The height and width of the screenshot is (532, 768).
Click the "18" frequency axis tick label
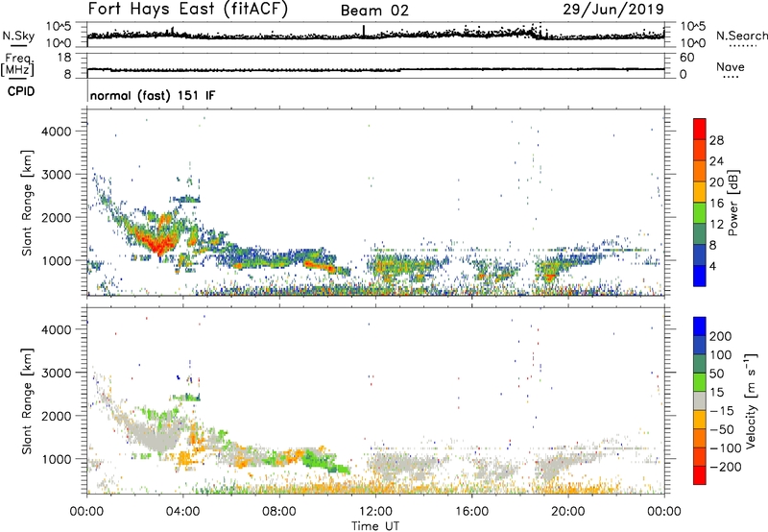pyautogui.click(x=64, y=58)
